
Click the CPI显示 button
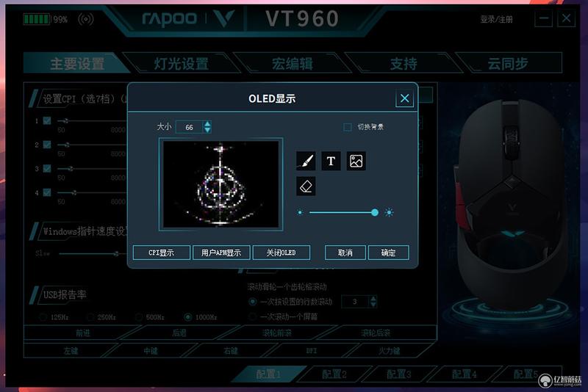point(161,253)
